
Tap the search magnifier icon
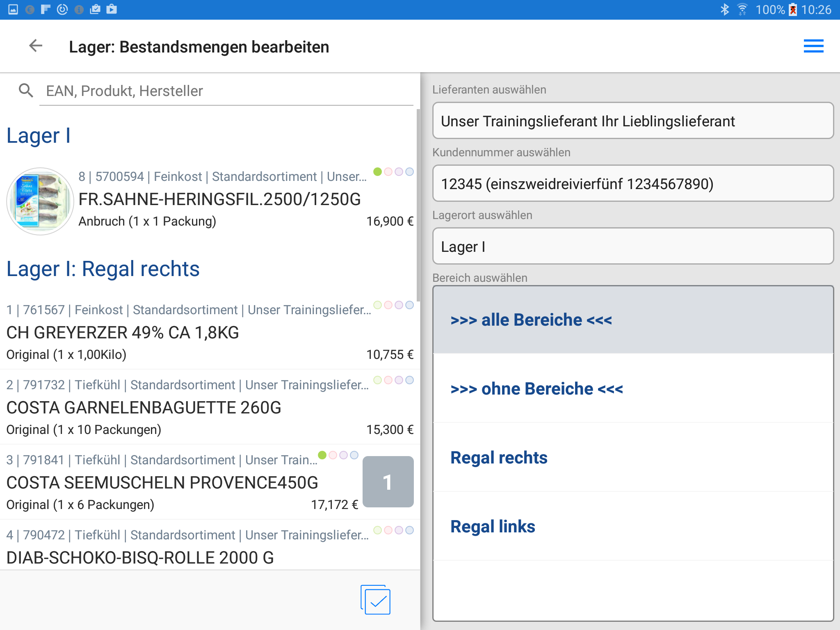pos(26,91)
